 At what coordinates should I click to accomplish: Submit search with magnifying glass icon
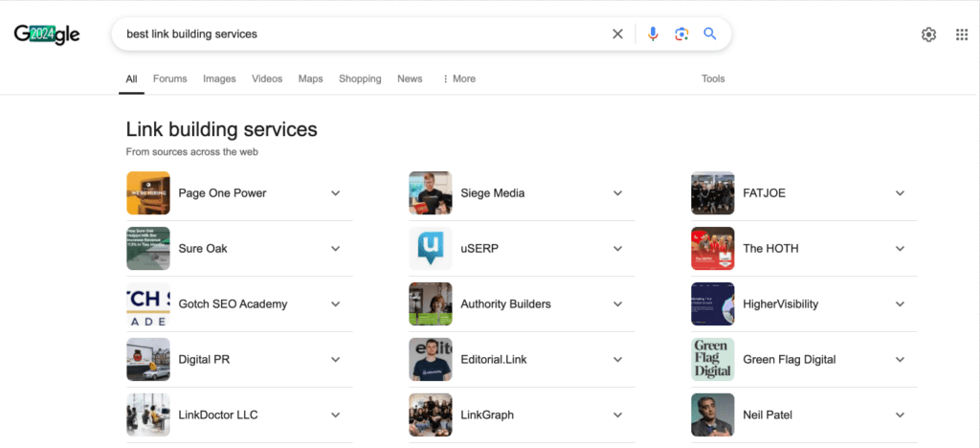click(x=709, y=34)
